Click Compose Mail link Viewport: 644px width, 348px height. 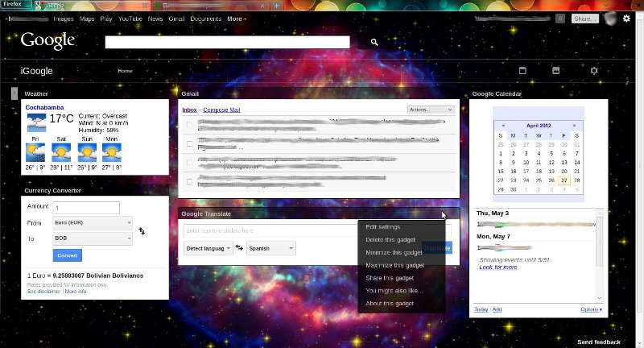221,110
